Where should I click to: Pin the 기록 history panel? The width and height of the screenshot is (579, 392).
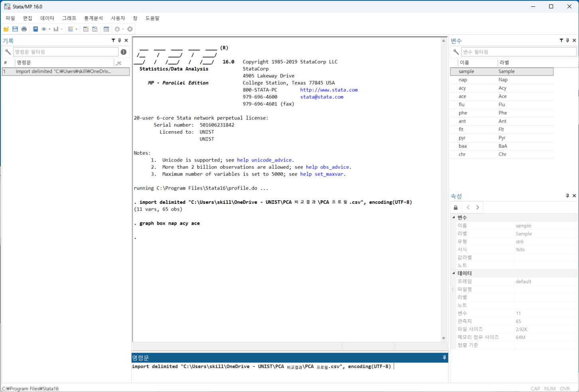(120, 40)
